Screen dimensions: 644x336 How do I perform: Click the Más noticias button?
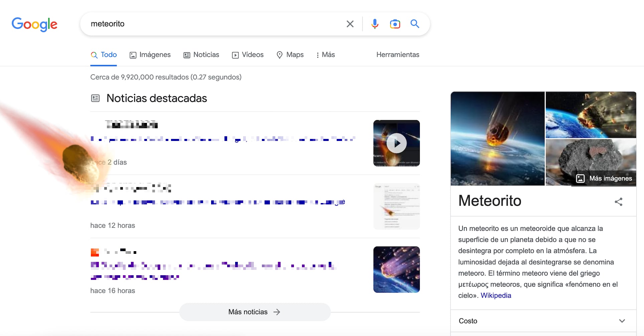point(255,312)
